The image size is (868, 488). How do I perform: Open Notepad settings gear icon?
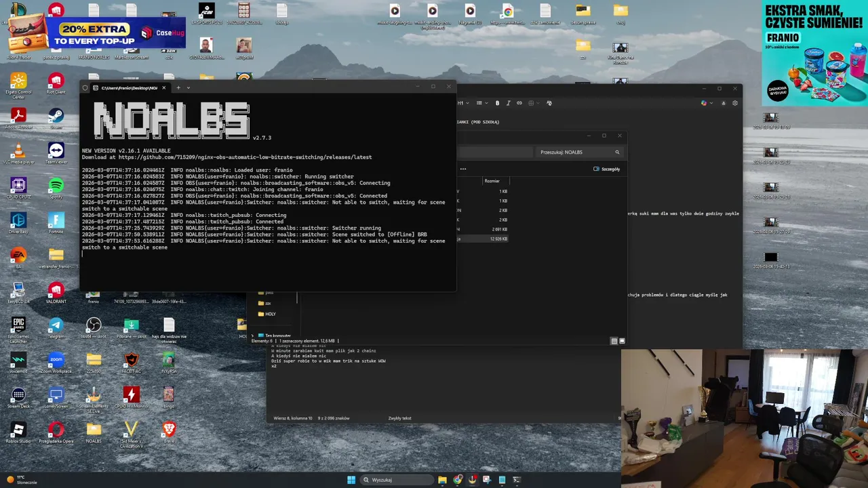[x=735, y=103]
